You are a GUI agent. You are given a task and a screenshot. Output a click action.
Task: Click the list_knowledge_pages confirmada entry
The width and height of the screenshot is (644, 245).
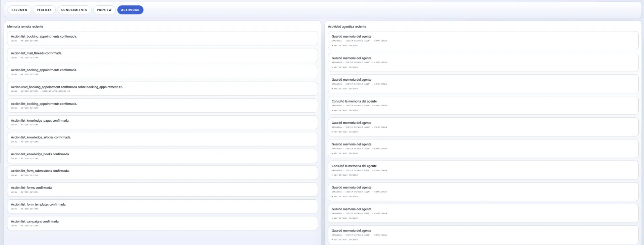[x=162, y=122]
